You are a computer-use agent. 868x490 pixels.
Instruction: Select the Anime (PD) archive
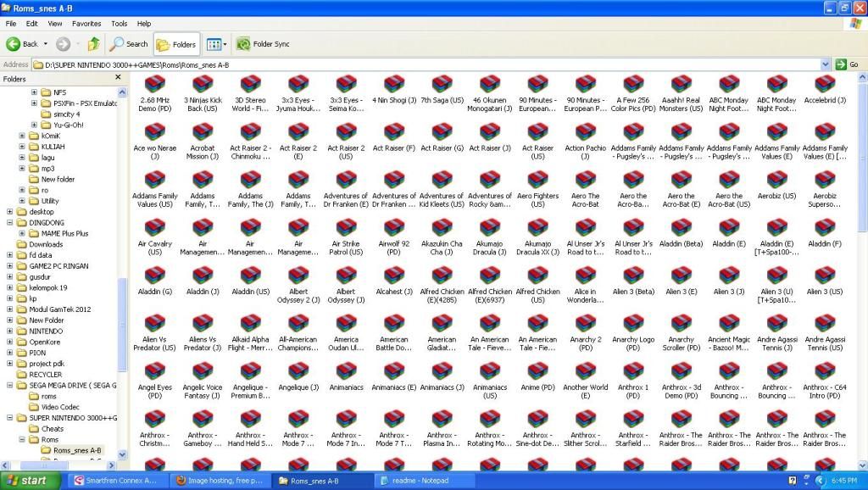(537, 376)
